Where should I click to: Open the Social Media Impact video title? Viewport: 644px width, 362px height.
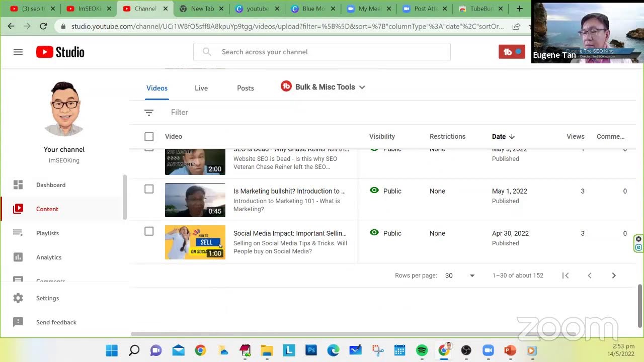(289, 233)
